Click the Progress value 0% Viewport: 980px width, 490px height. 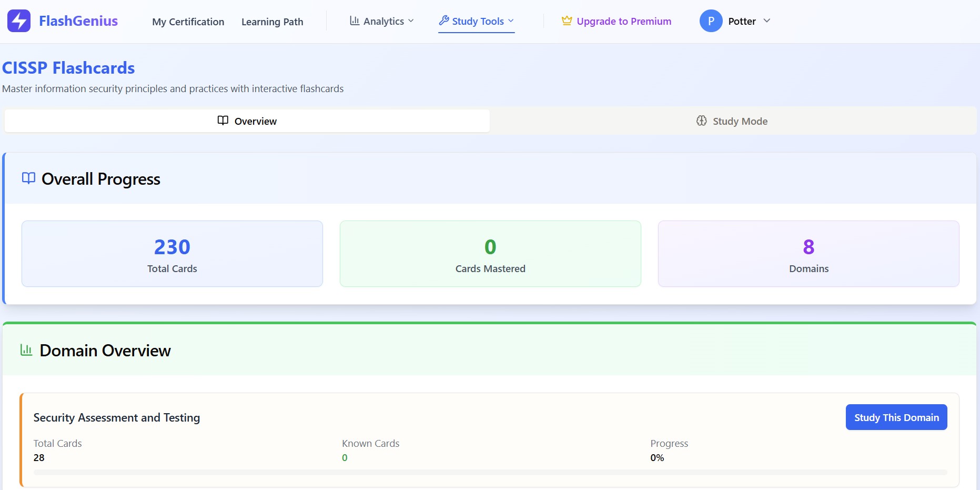click(x=657, y=457)
